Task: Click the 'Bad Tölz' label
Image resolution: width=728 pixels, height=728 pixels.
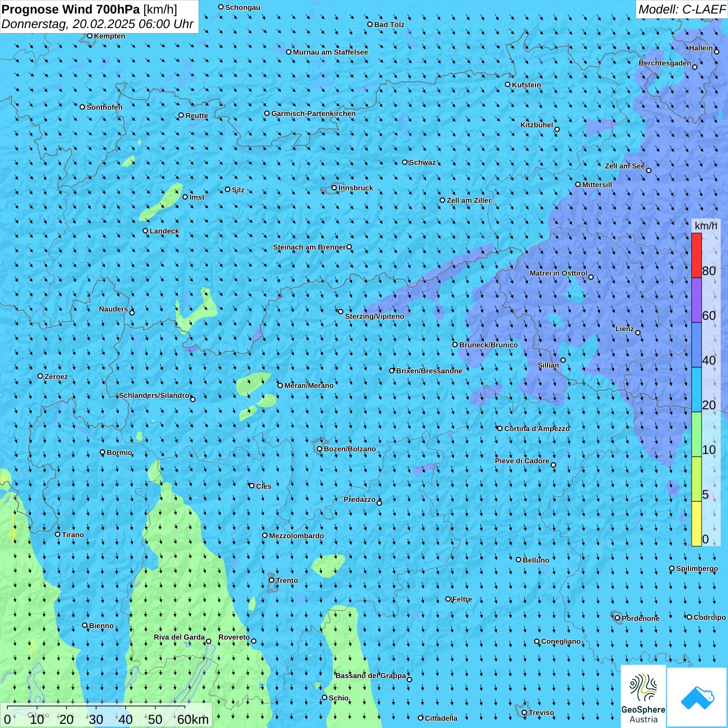Action: [x=389, y=24]
